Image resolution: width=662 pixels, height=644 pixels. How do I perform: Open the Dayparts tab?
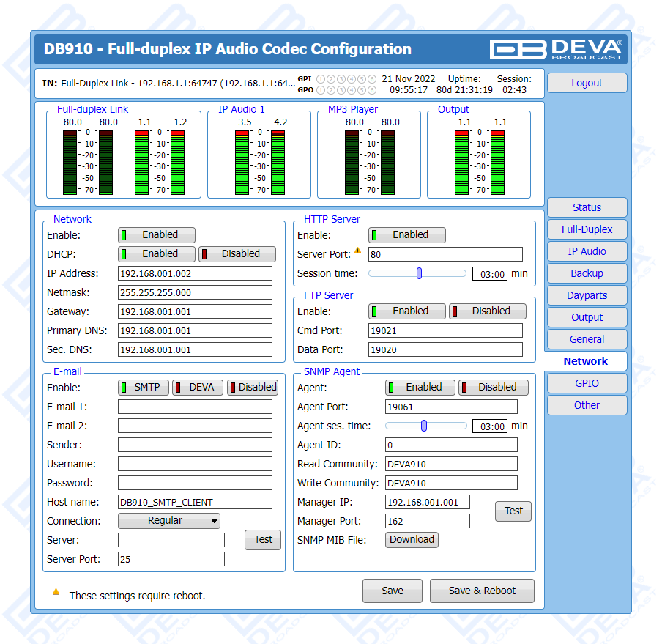tap(587, 295)
